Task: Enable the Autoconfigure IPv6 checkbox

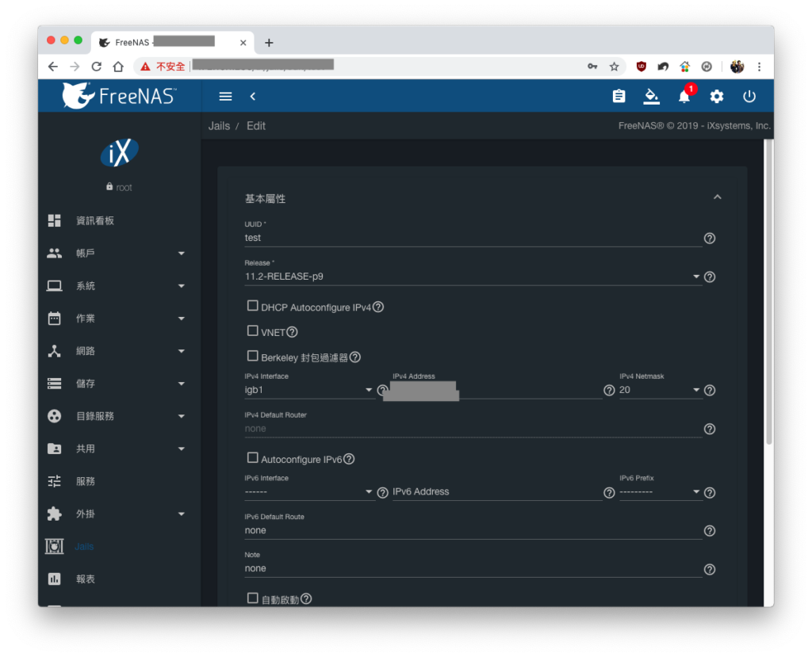Action: click(253, 457)
